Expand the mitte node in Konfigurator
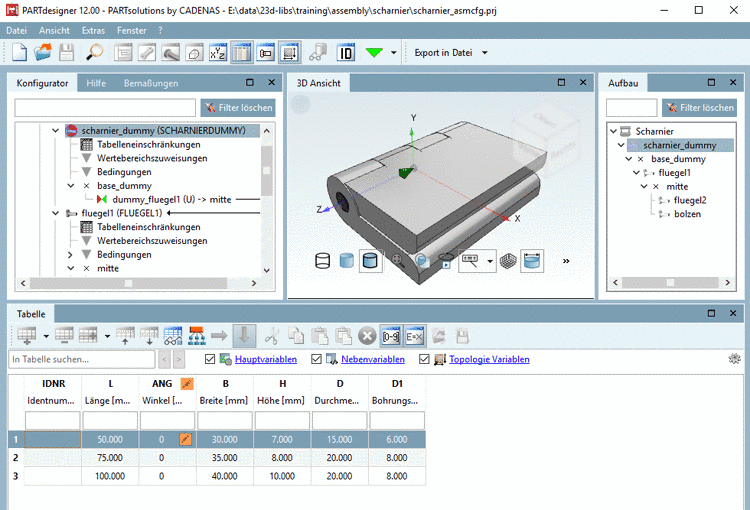 click(71, 269)
